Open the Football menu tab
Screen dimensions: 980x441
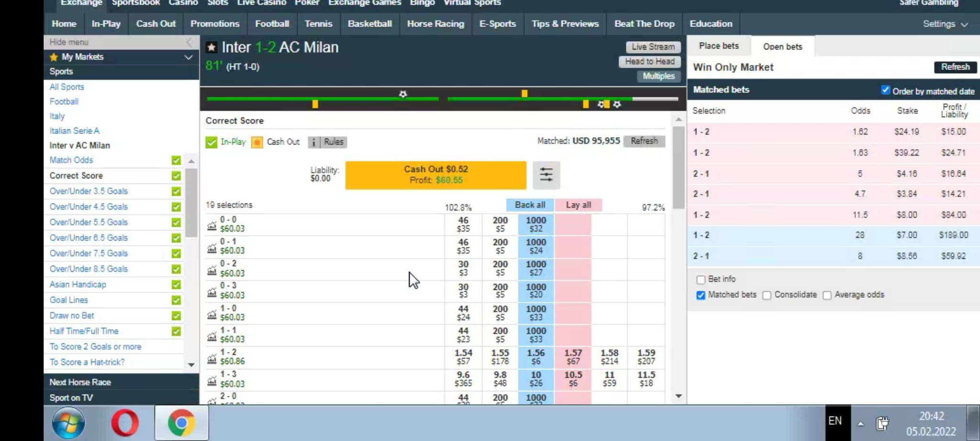272,24
